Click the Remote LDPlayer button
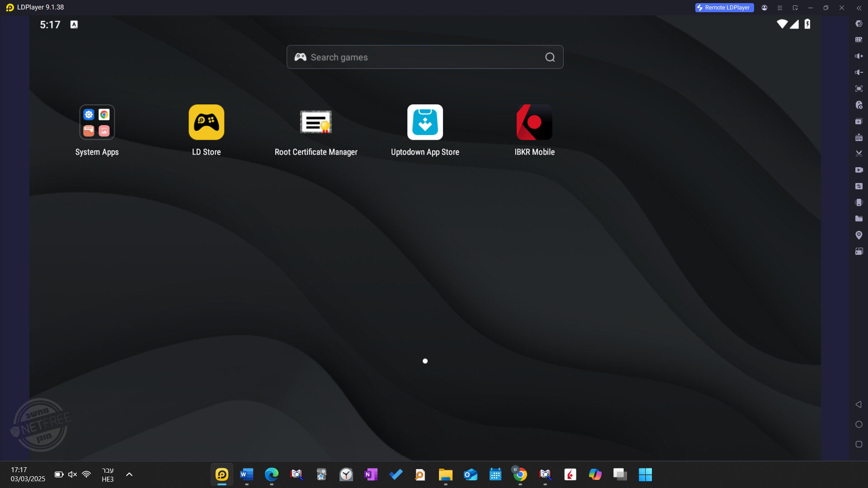The image size is (868, 488). click(724, 8)
